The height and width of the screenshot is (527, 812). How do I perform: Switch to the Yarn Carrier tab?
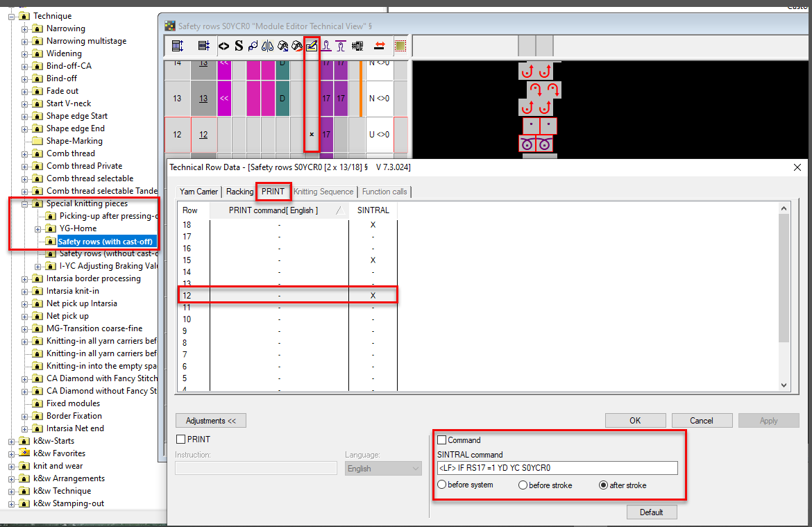[x=198, y=192]
